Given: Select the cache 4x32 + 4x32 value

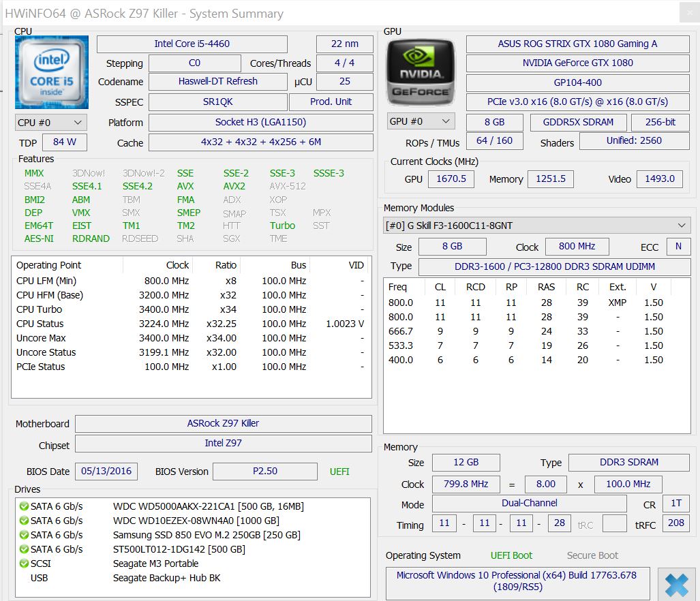Looking at the screenshot, I should 261,142.
